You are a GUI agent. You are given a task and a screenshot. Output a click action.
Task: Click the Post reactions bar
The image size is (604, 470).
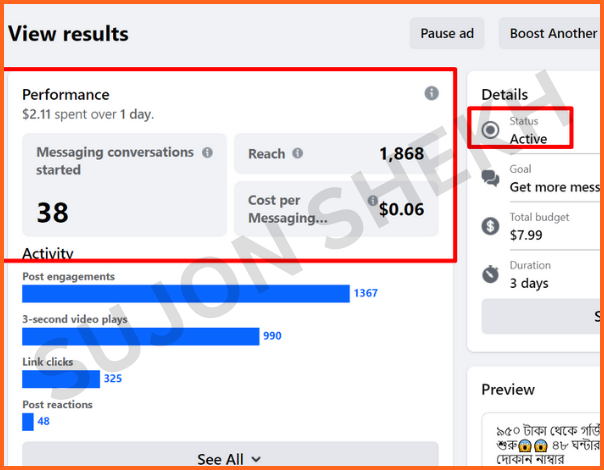click(x=28, y=422)
